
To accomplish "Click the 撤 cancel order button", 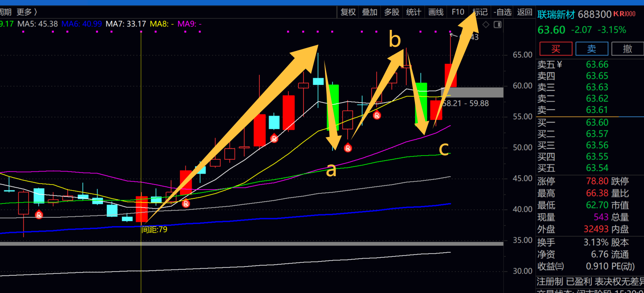I will coord(627,49).
